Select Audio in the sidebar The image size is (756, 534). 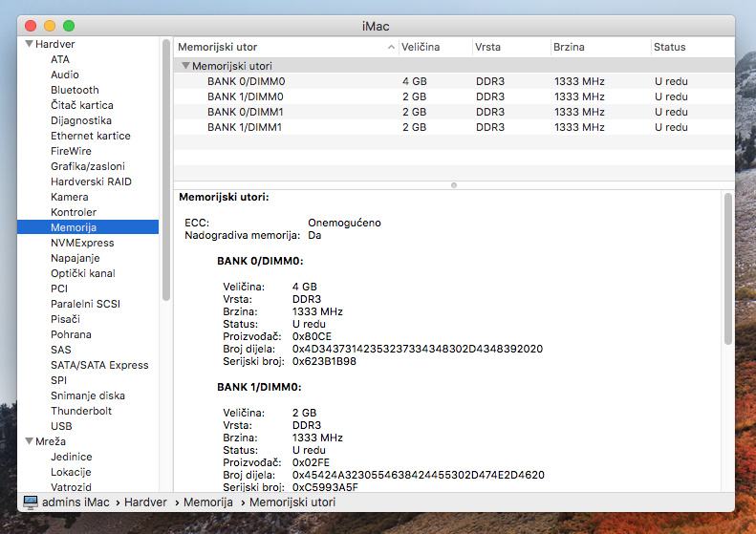point(65,75)
